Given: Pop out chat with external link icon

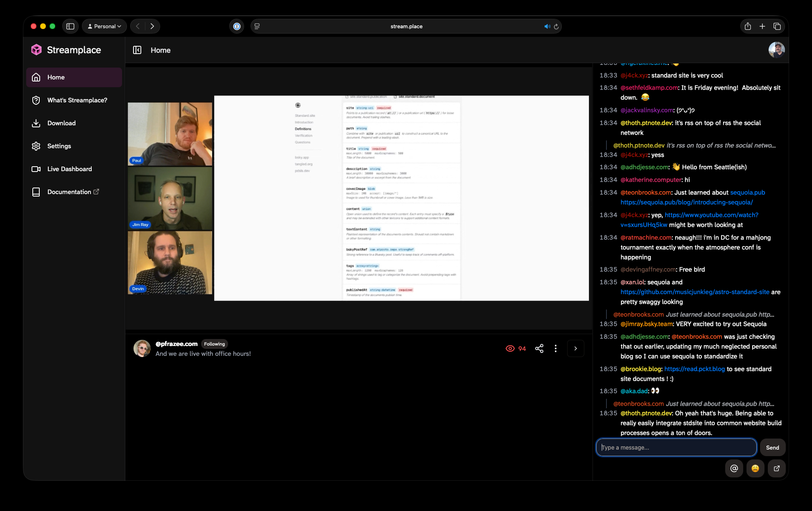Looking at the screenshot, I should click(776, 468).
